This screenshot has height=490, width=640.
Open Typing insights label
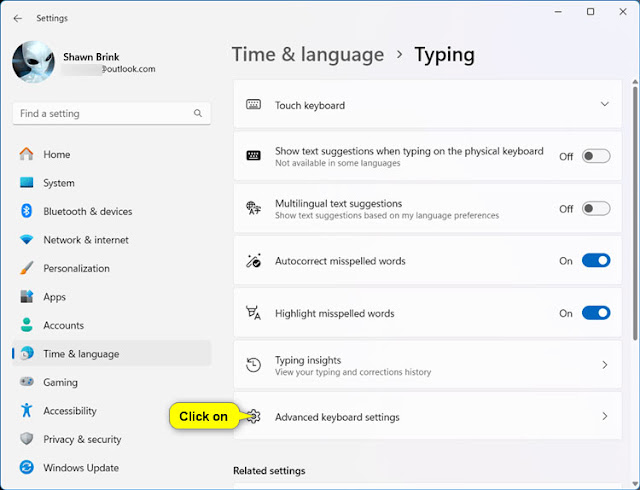308,360
